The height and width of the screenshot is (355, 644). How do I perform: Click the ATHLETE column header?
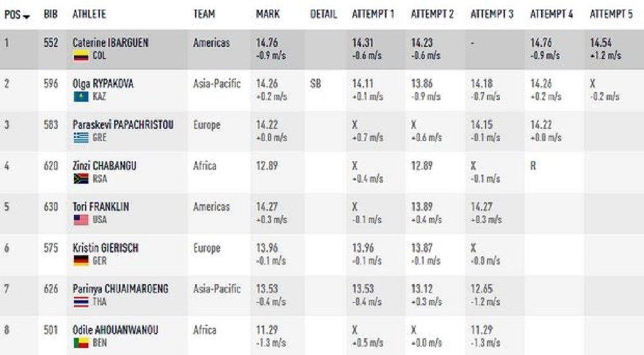tap(90, 14)
